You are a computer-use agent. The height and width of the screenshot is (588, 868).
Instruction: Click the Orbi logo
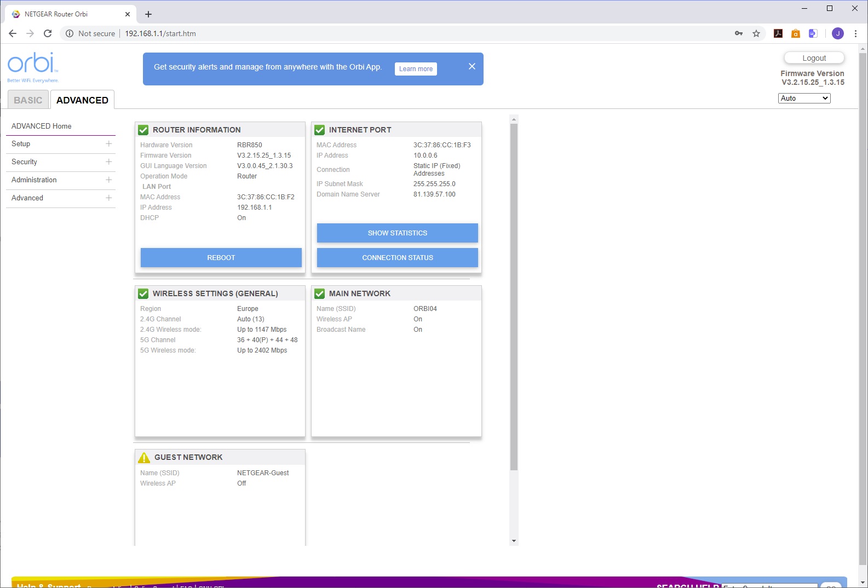pyautogui.click(x=32, y=67)
